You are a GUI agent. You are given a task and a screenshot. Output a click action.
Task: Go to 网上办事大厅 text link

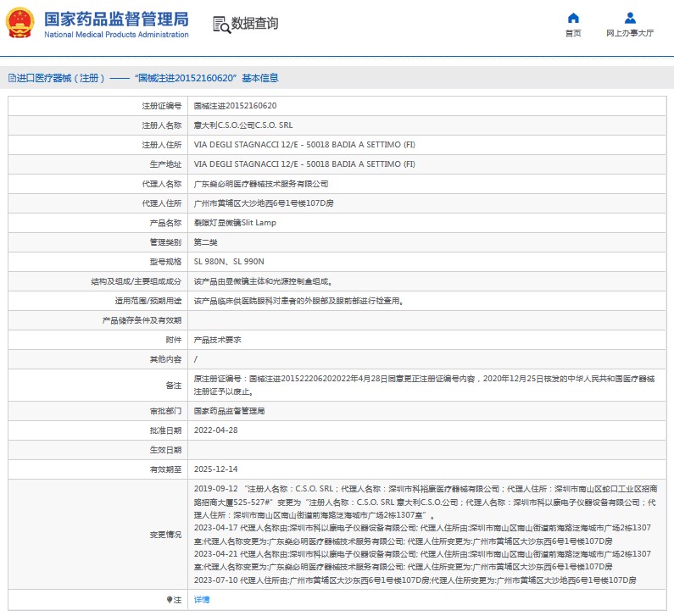point(630,34)
